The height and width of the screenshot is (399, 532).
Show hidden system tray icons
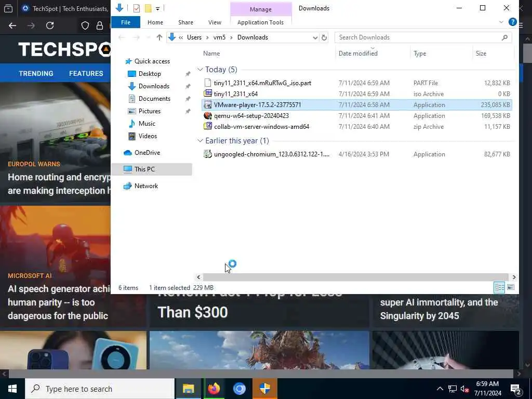pyautogui.click(x=440, y=389)
